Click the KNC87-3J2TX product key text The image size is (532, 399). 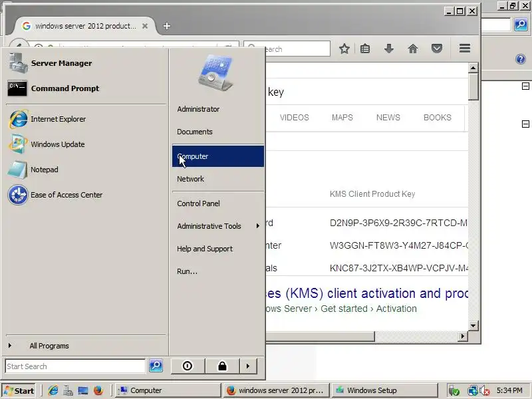(398, 268)
